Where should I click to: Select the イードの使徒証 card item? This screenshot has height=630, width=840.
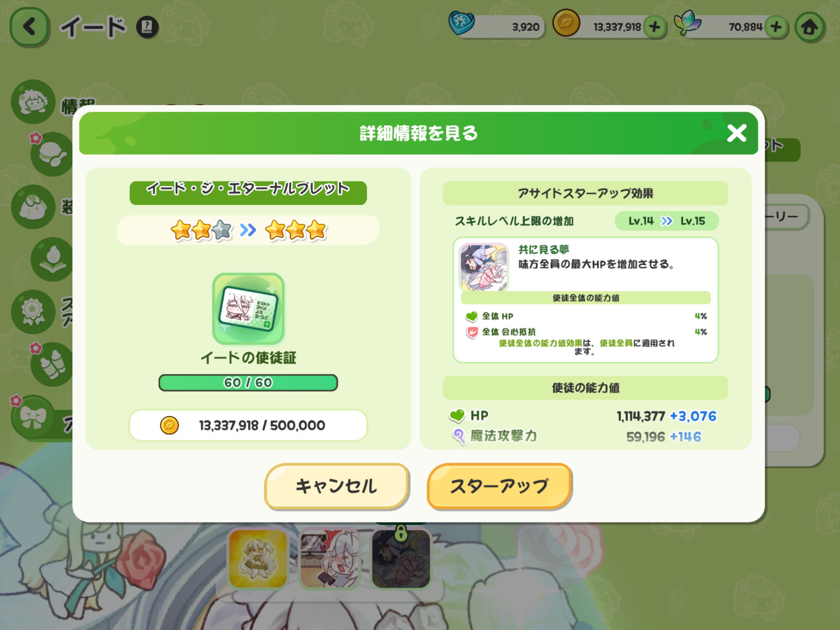pos(248,309)
